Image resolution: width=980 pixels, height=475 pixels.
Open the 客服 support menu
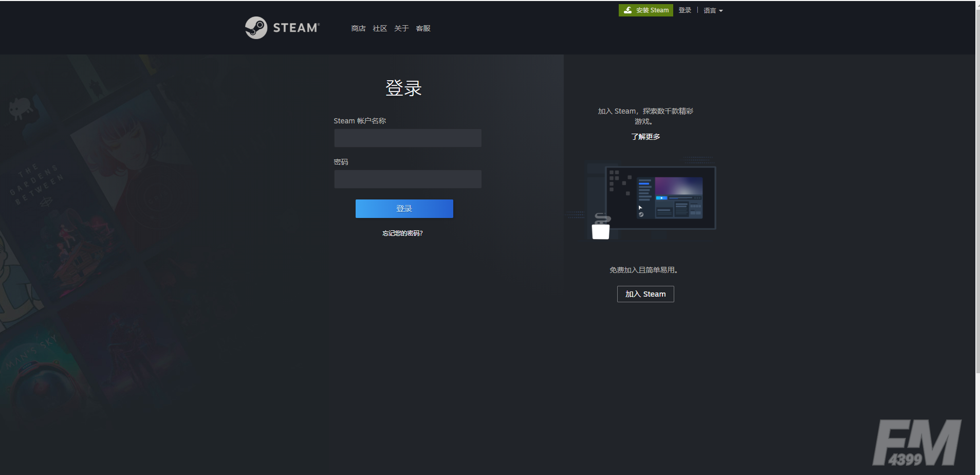423,28
